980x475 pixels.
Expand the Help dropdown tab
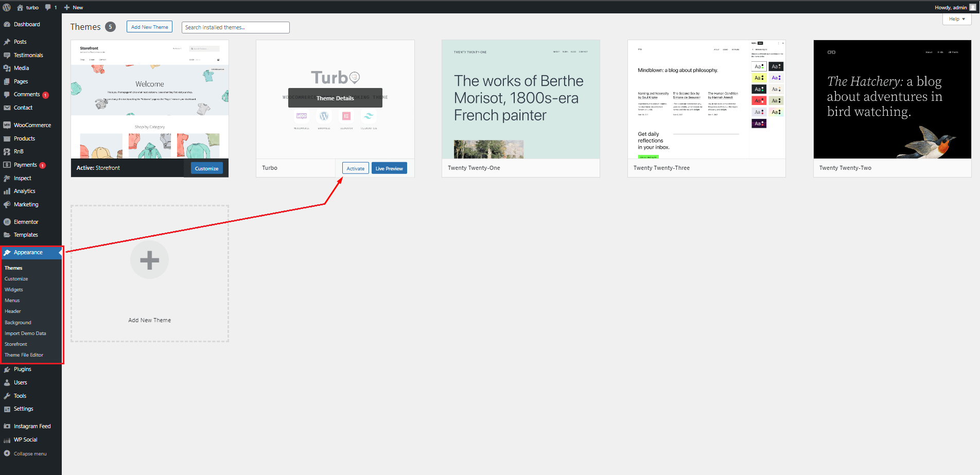click(x=957, y=19)
